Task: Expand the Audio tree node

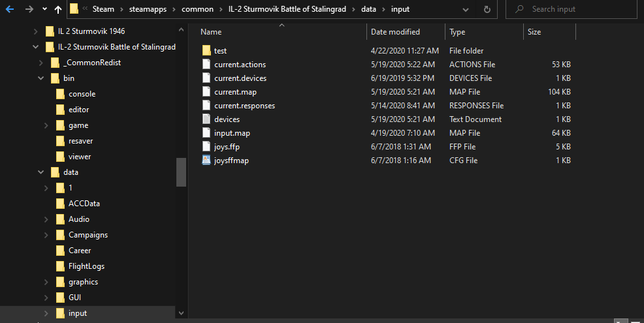Action: tap(46, 219)
